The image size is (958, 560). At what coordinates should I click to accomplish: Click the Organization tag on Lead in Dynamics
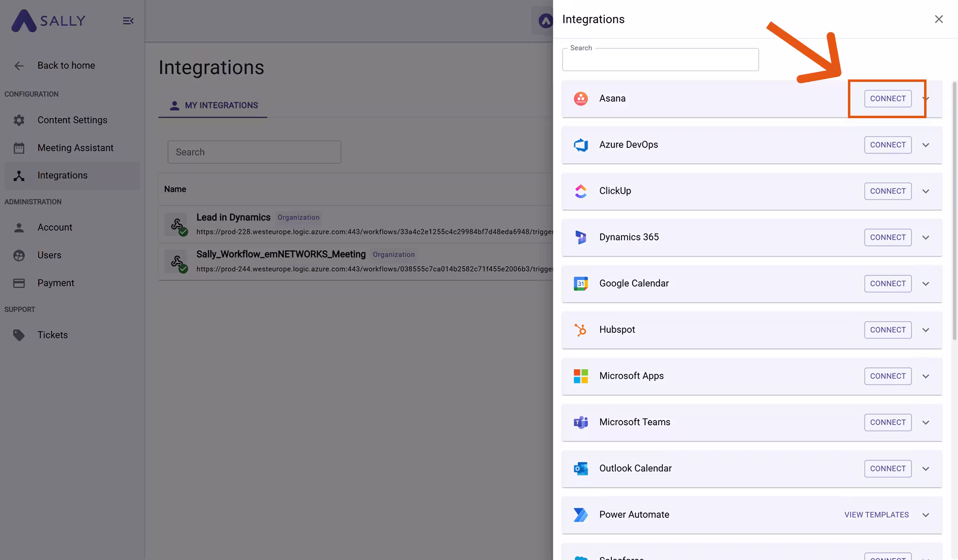click(298, 218)
